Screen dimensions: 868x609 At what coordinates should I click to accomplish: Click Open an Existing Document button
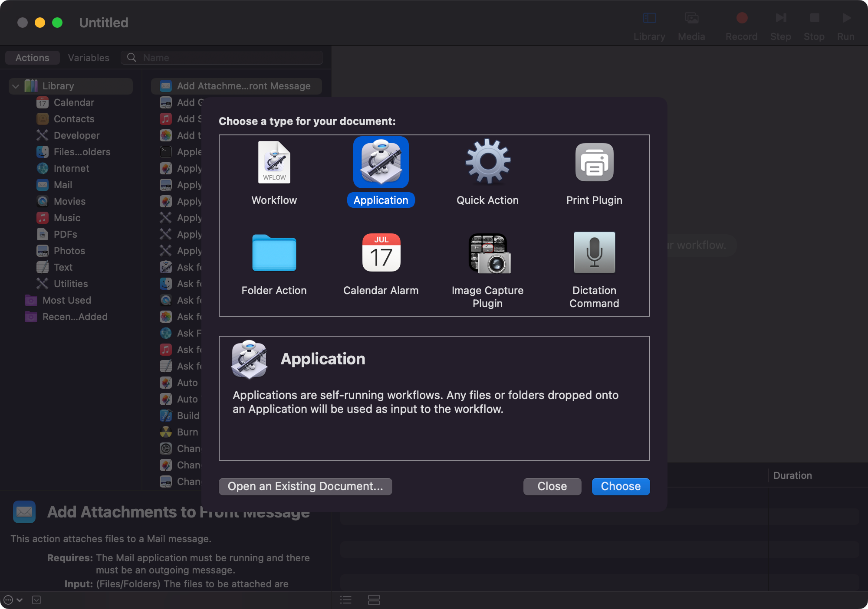click(x=305, y=486)
